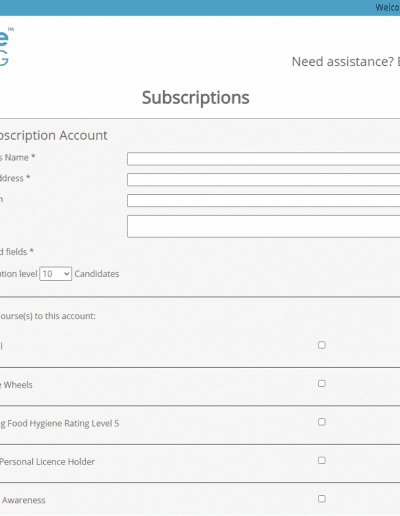The image size is (400, 516).
Task: Check the box for the Wheels course
Action: (322, 383)
